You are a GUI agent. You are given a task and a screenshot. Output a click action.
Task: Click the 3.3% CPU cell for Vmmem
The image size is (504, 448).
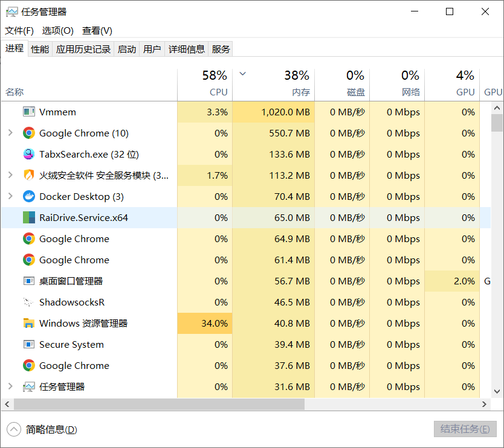click(205, 112)
